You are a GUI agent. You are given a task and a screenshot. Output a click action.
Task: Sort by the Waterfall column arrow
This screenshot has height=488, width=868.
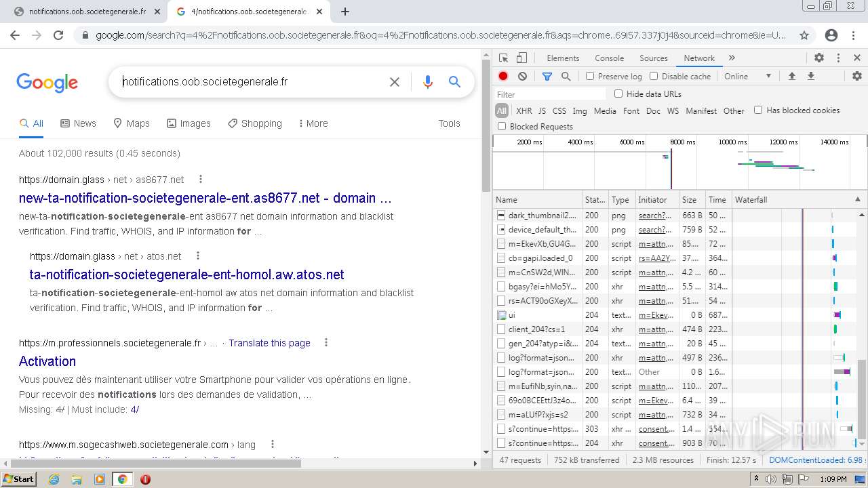pyautogui.click(x=857, y=200)
